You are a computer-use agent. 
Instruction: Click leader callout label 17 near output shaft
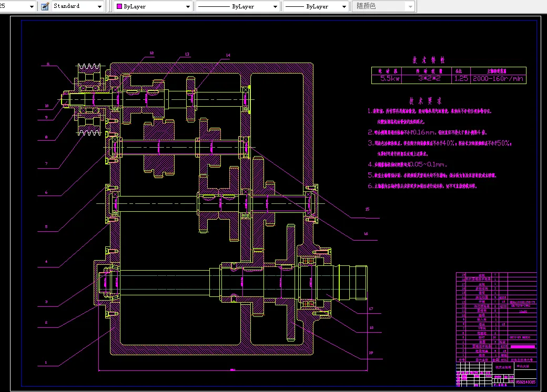[371, 309]
